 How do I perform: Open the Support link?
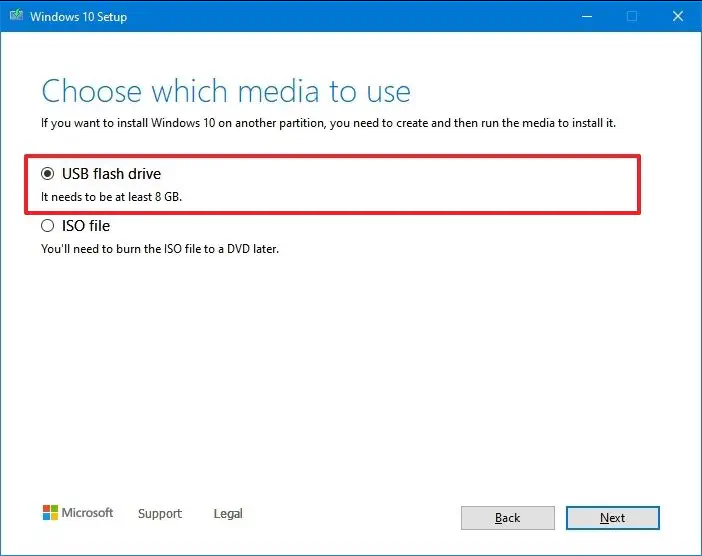click(160, 514)
